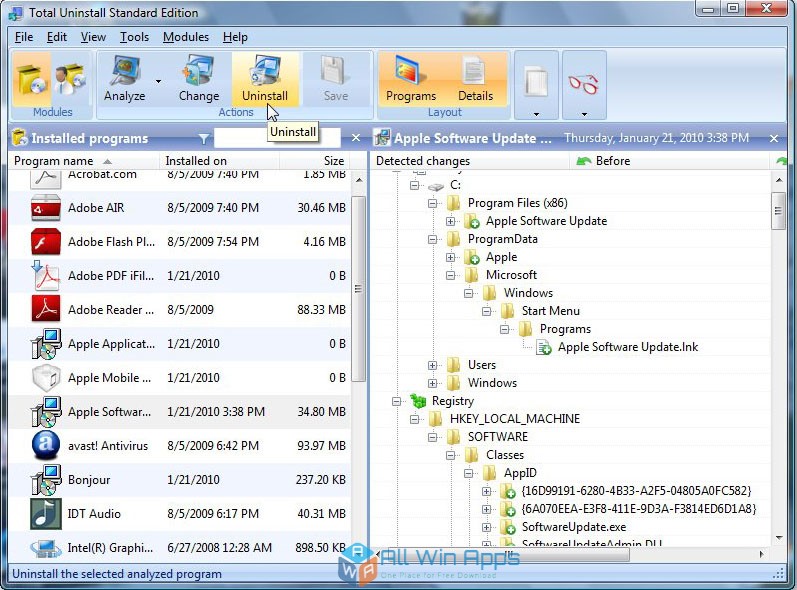Sort by Size column header
797x590 pixels.
tap(314, 161)
